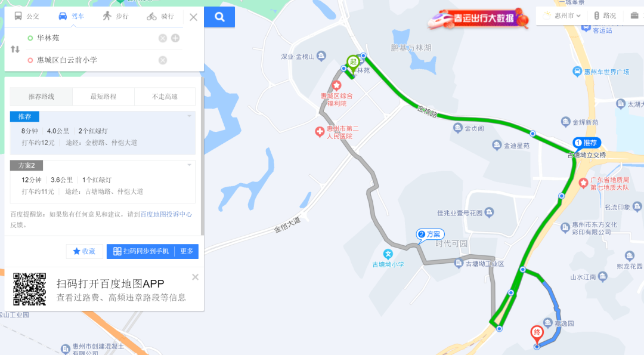Click the 收藏 favorite button
This screenshot has width=644, height=355.
(x=84, y=251)
